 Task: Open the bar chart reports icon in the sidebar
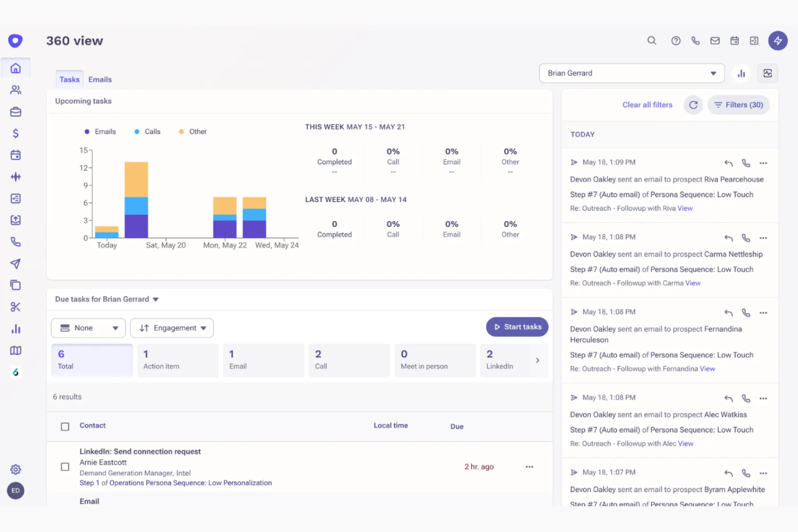[x=16, y=329]
